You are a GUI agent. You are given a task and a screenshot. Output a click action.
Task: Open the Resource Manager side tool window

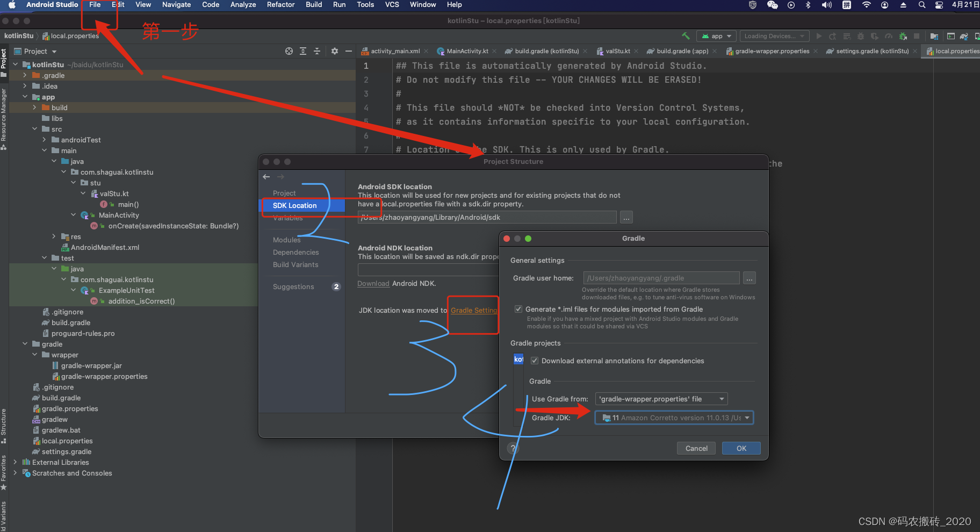[x=4, y=119]
